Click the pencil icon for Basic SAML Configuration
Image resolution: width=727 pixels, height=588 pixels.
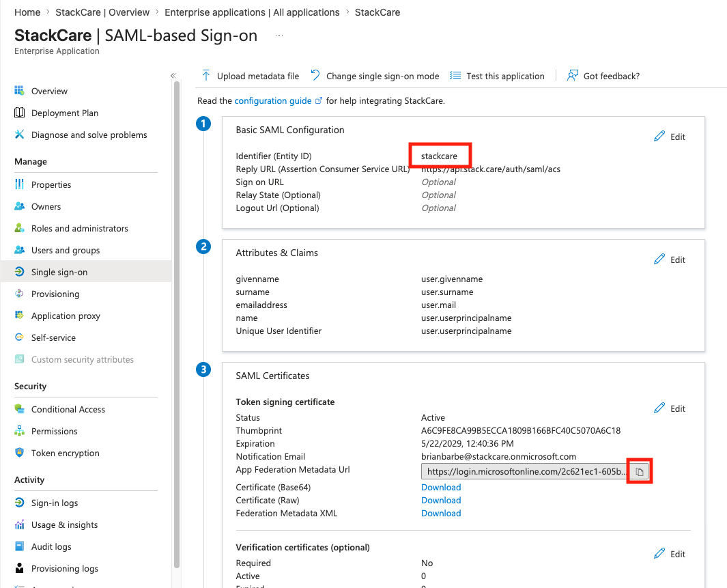coord(659,137)
